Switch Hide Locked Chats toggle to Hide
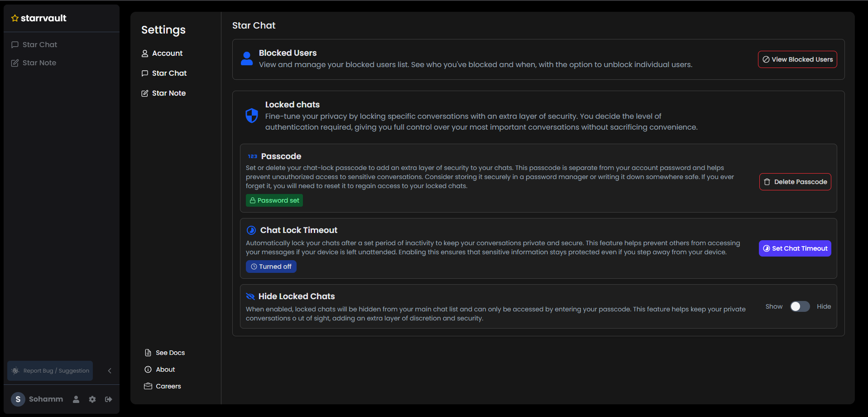The image size is (868, 417). pos(800,306)
